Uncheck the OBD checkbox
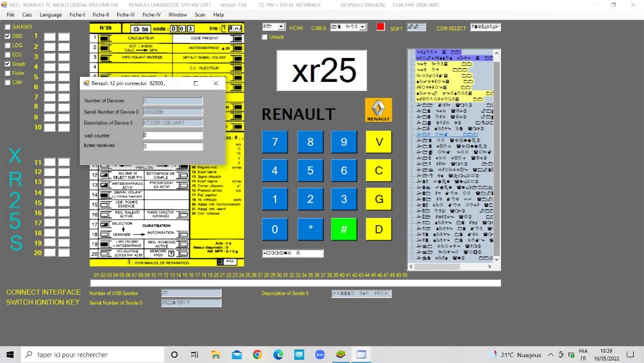The height and width of the screenshot is (363, 644). click(x=8, y=37)
